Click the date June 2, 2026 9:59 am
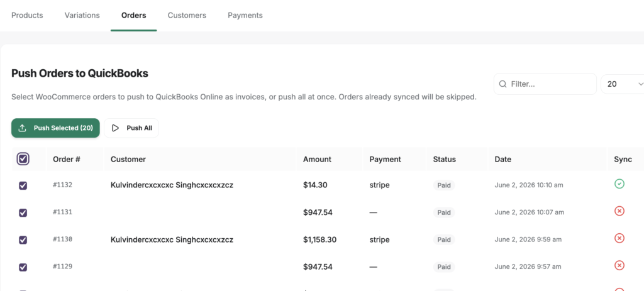 tap(528, 239)
